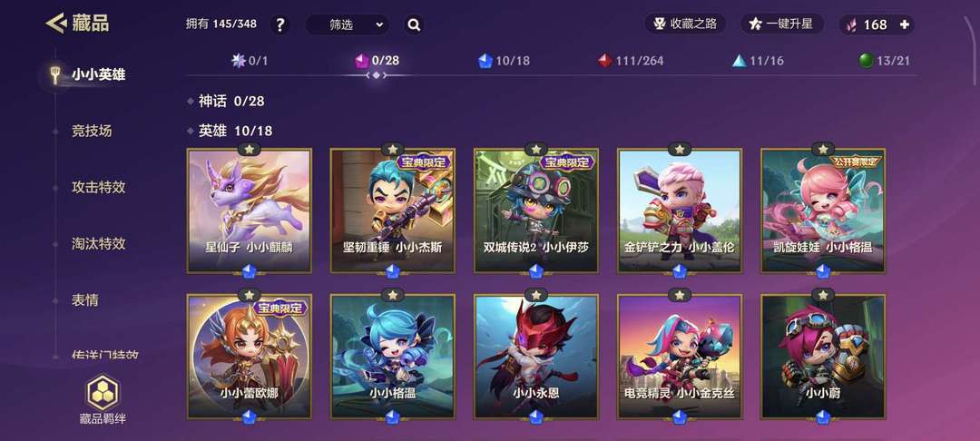The height and width of the screenshot is (441, 980).
Task: Open the 筛选 filter dropdown
Action: 348,25
